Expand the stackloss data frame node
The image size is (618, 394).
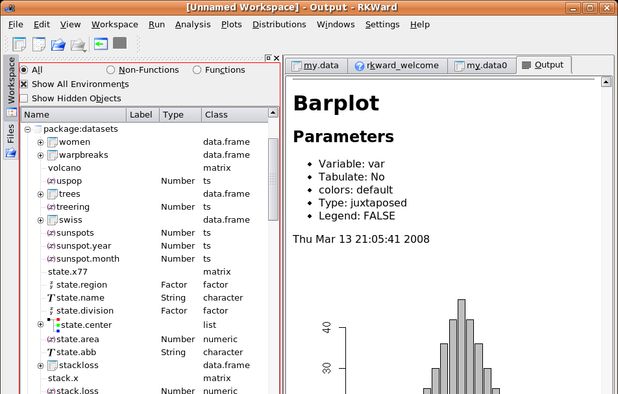[40, 366]
